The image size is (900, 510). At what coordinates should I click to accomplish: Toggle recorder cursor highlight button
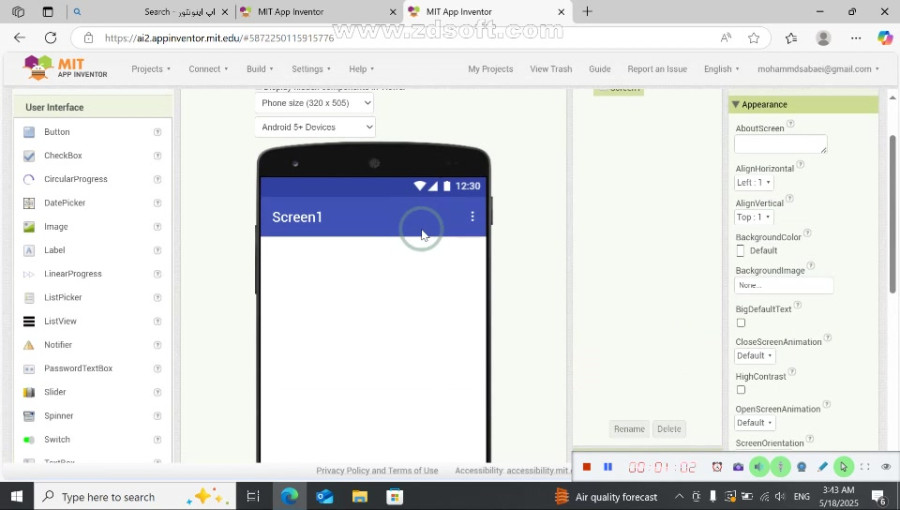(x=843, y=467)
